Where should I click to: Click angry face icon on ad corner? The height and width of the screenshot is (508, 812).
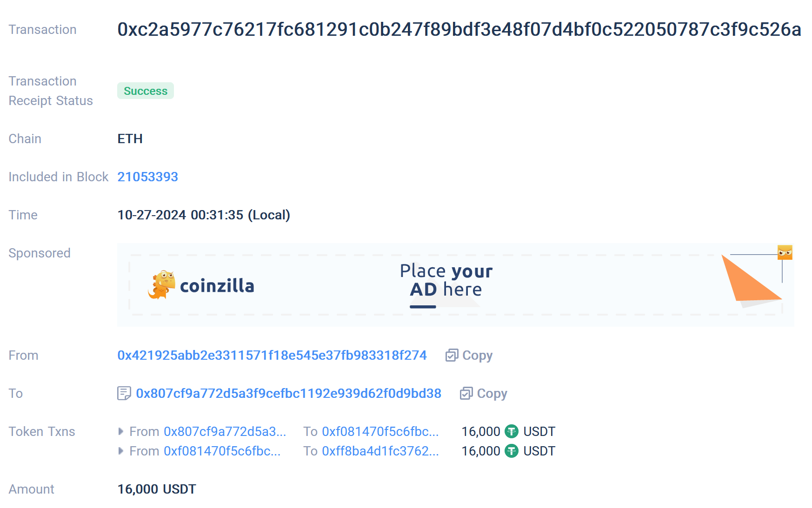coord(785,252)
